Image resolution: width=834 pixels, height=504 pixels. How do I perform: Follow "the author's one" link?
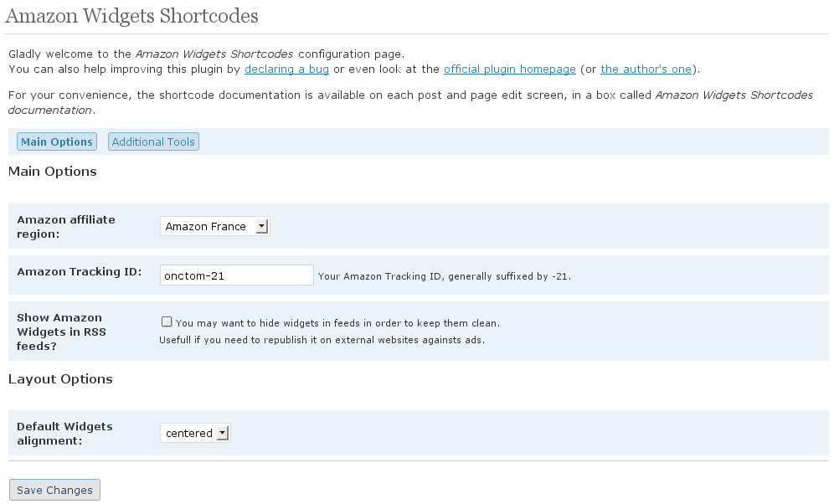(x=646, y=69)
